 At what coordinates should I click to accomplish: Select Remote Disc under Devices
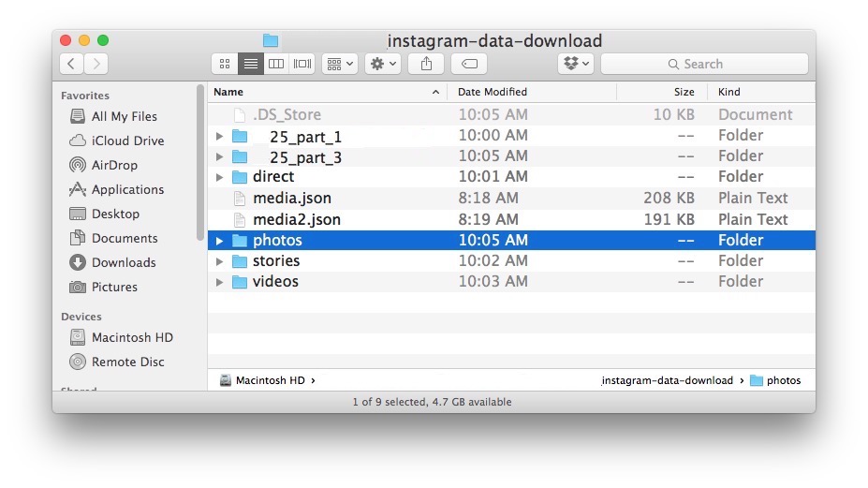(x=117, y=362)
